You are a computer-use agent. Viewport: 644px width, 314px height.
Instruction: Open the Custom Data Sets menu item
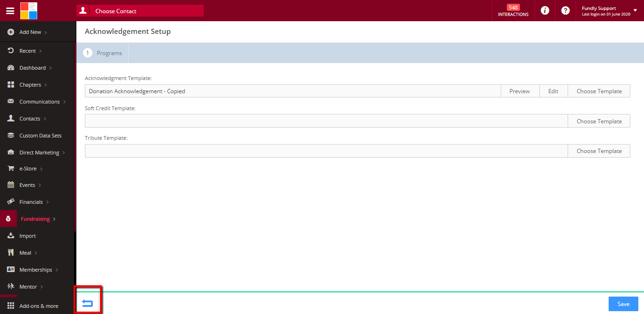[41, 136]
